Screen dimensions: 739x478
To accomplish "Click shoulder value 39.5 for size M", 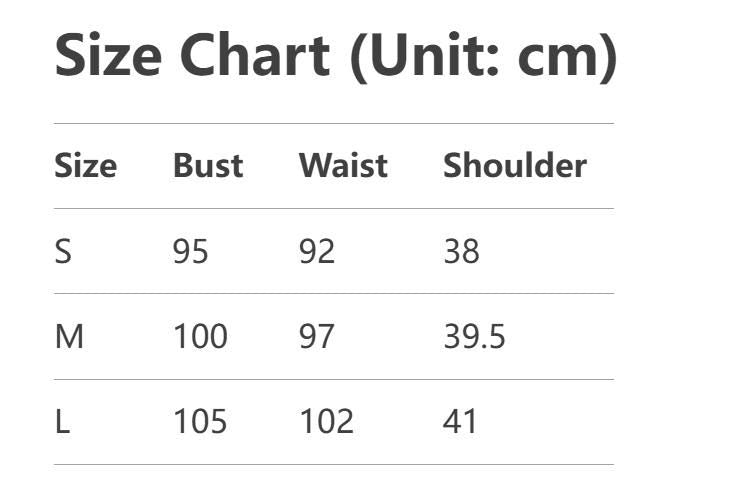I will [474, 337].
